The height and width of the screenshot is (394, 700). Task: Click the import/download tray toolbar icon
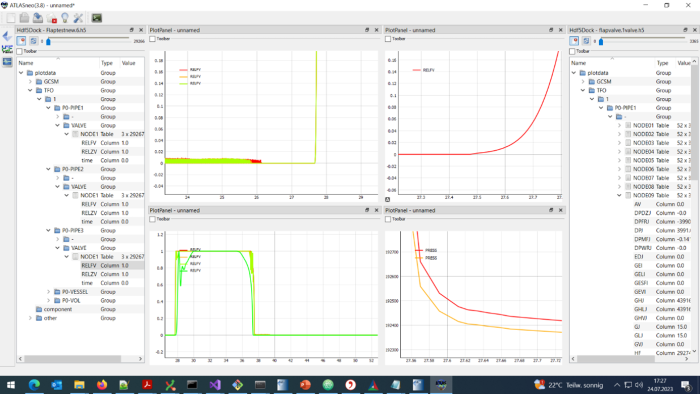tap(38, 18)
